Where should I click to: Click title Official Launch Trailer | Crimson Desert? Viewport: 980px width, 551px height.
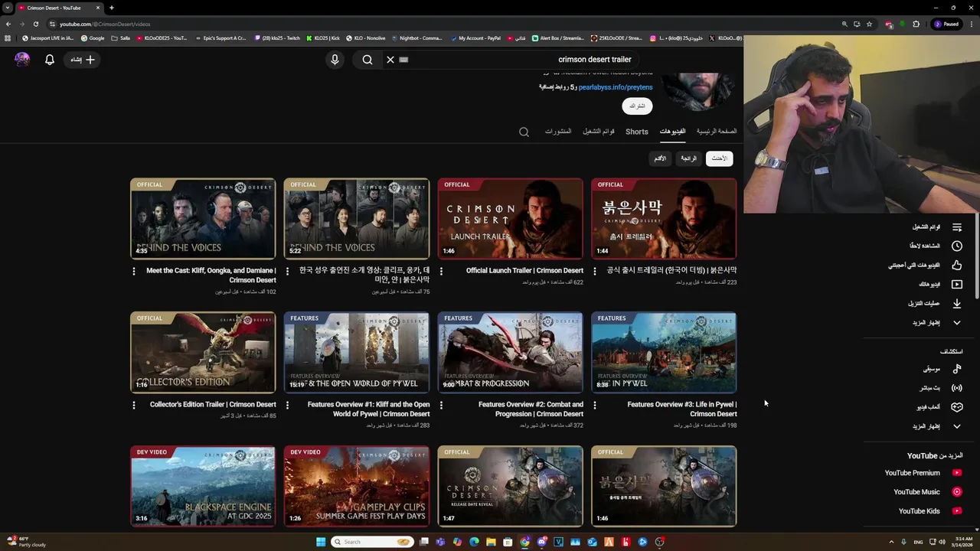click(524, 270)
